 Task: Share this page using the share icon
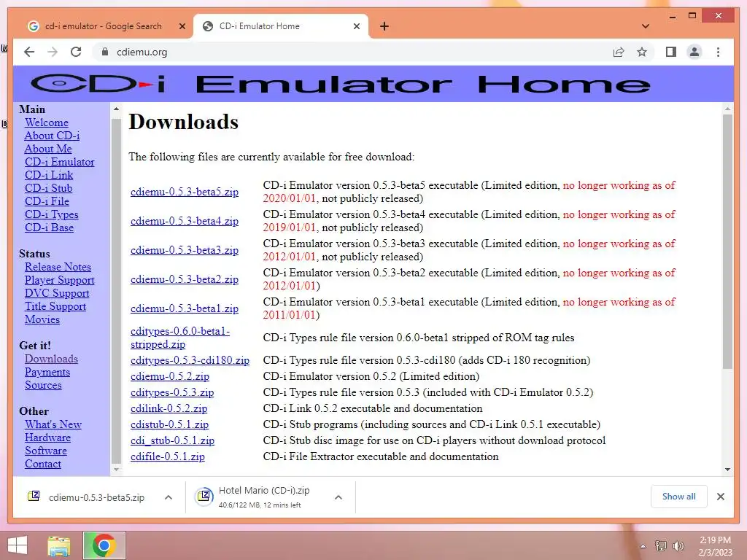[x=619, y=52]
